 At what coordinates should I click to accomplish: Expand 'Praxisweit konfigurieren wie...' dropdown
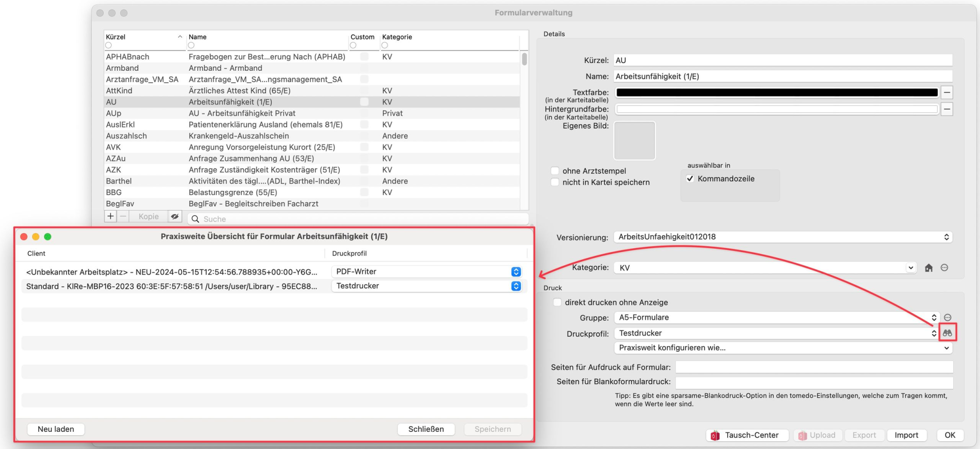(783, 348)
